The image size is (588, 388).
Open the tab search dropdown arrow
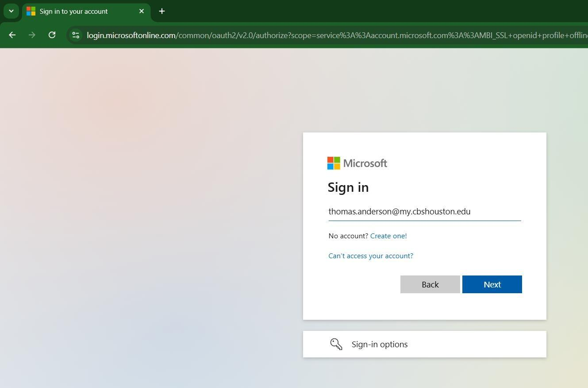point(11,11)
